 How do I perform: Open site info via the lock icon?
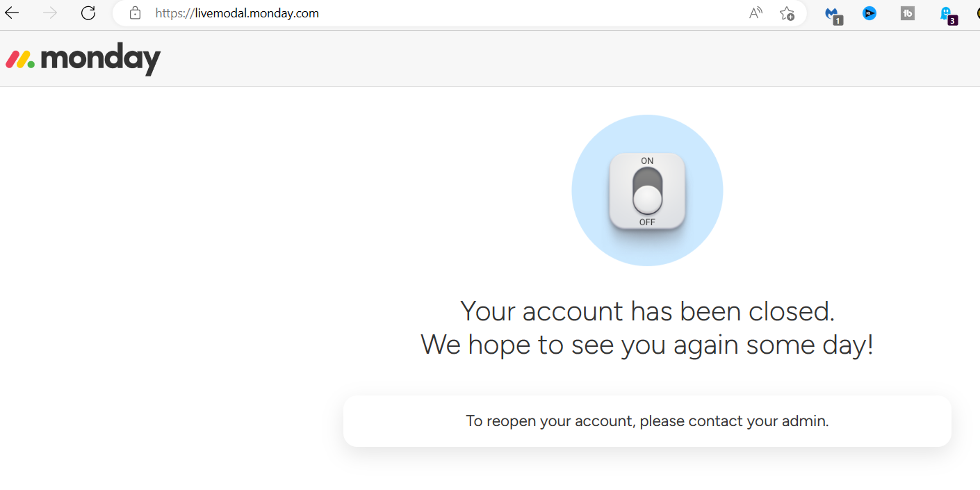point(136,13)
